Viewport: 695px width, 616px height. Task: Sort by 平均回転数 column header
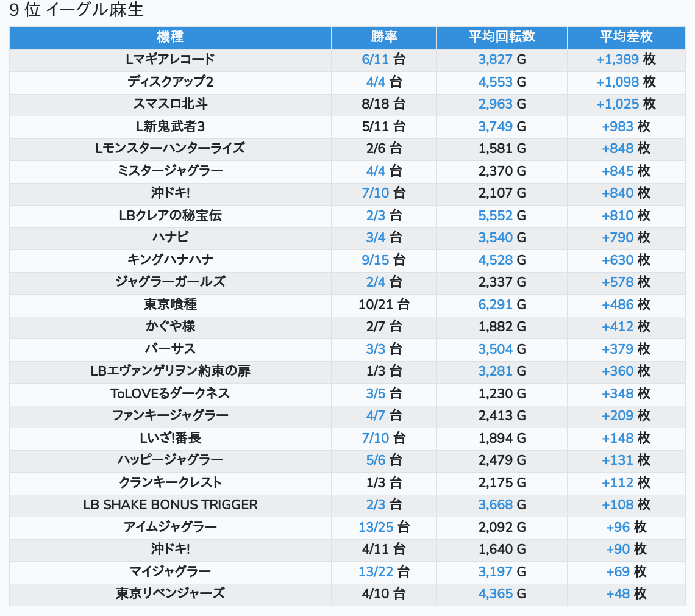click(501, 37)
